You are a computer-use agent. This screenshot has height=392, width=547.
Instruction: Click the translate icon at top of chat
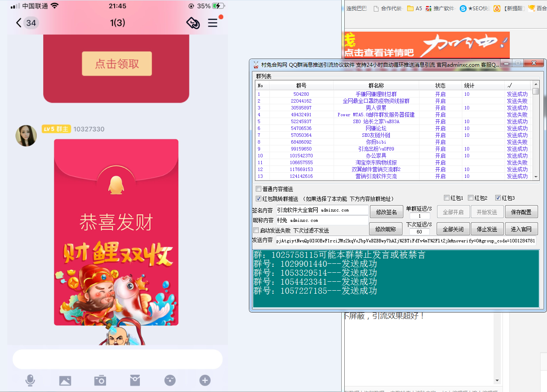193,23
